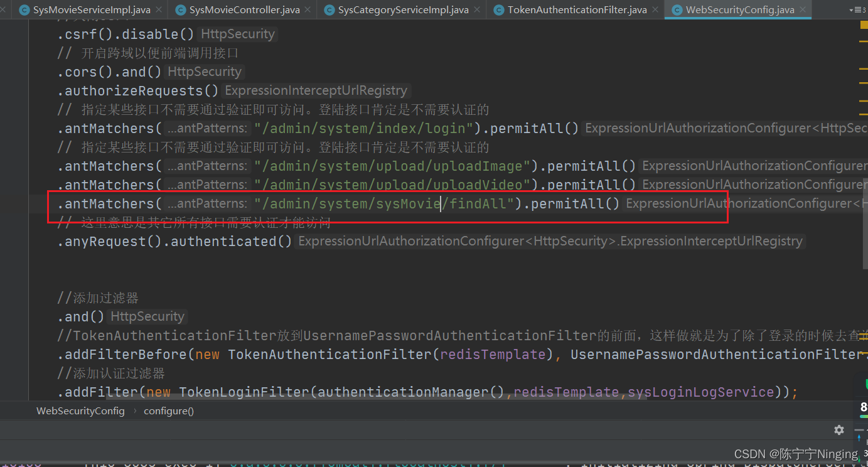
Task: Click the comment 开启跨域以便前端调用接口
Action: 148,53
